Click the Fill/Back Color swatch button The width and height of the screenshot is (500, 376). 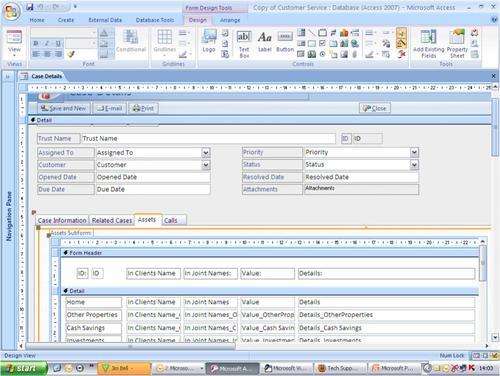(104, 43)
